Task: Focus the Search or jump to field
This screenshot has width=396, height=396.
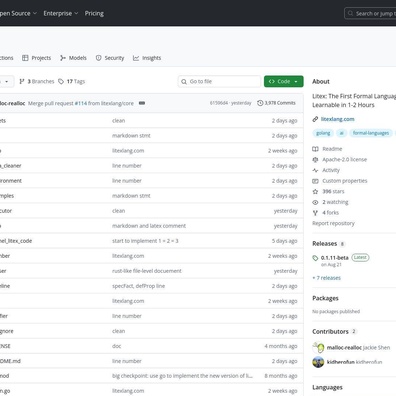Action: [370, 14]
